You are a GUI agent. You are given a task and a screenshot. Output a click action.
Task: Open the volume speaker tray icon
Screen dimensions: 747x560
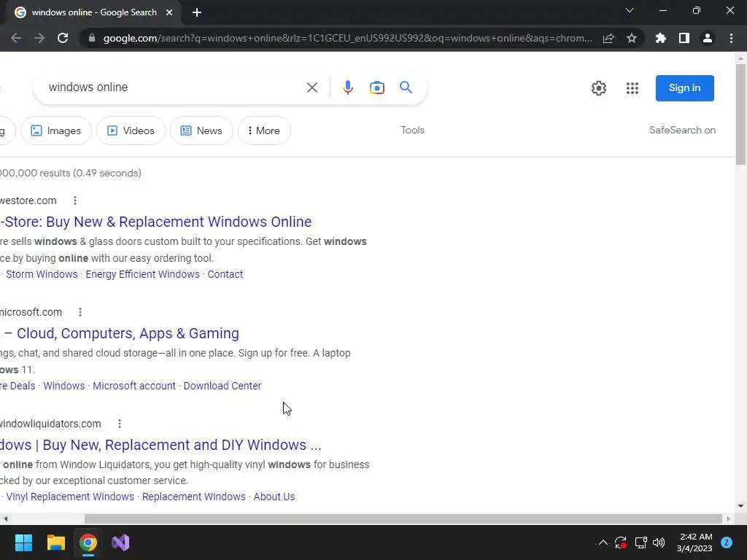659,542
